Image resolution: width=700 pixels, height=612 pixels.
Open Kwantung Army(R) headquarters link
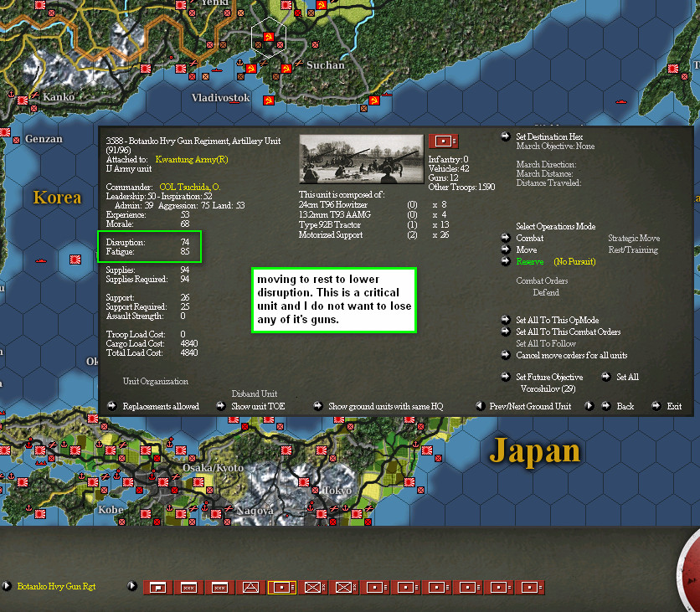[192, 159]
